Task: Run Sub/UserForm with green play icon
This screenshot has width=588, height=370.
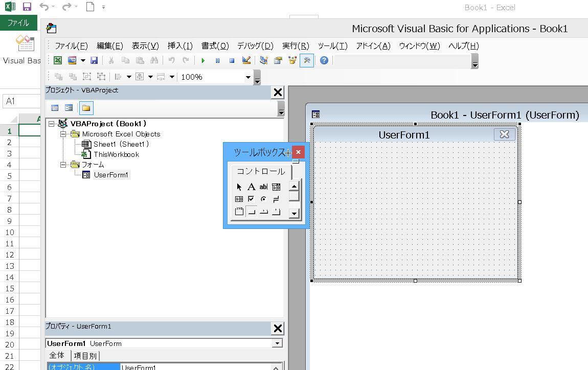Action: pos(203,60)
